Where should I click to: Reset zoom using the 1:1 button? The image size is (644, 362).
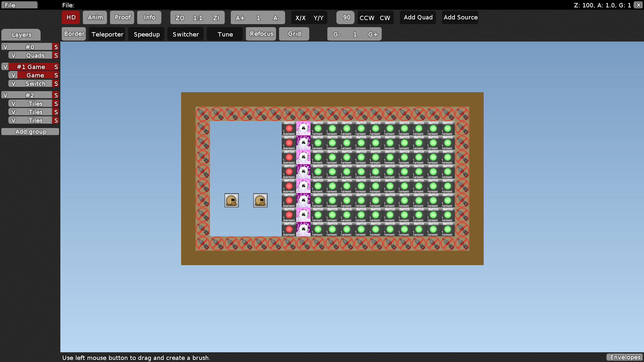point(198,18)
